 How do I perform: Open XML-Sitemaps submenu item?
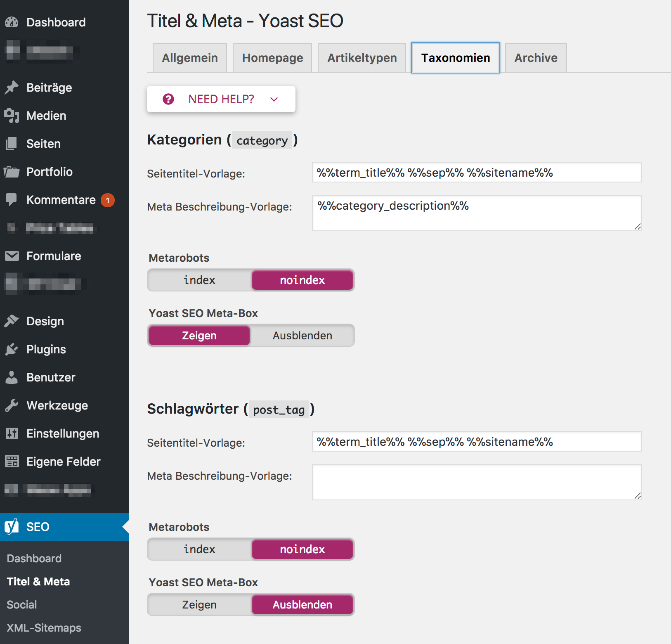coord(44,628)
